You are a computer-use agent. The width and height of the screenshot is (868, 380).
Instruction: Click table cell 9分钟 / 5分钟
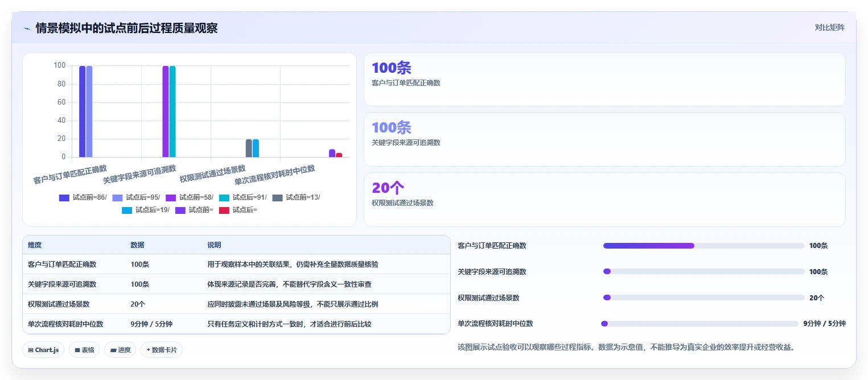tap(151, 324)
